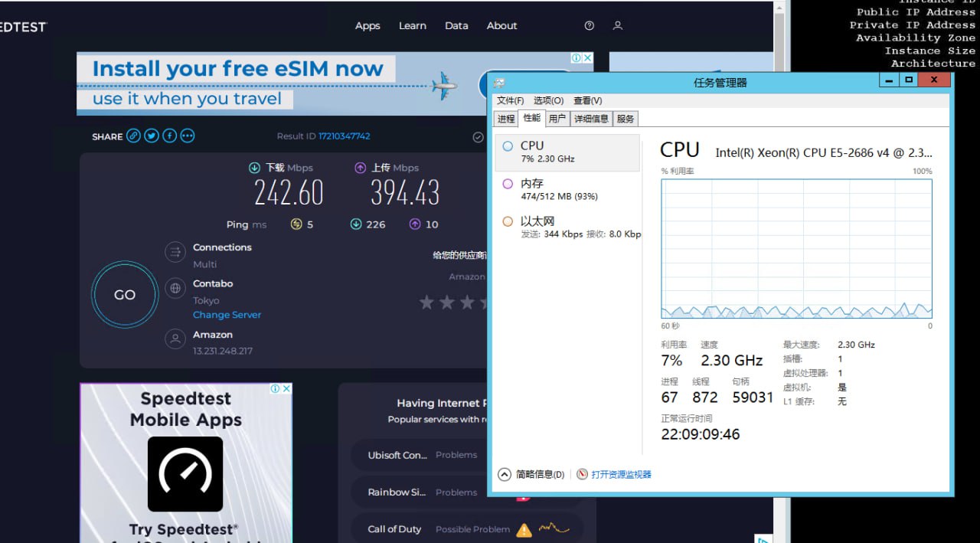Switch to the 性能 tab
The width and height of the screenshot is (980, 543).
(x=532, y=118)
